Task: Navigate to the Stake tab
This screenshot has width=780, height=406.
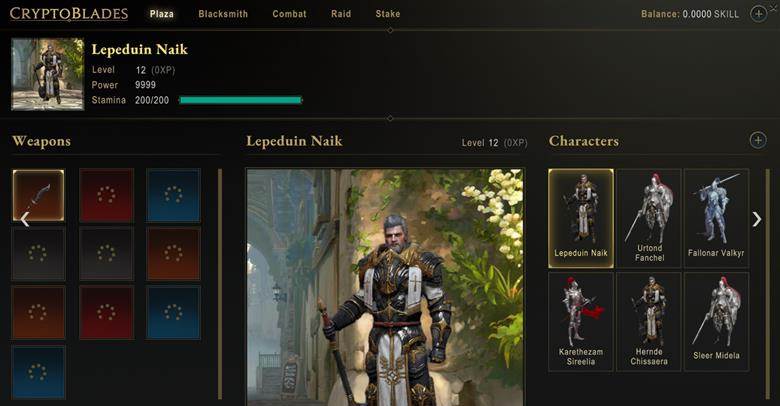Action: point(388,14)
